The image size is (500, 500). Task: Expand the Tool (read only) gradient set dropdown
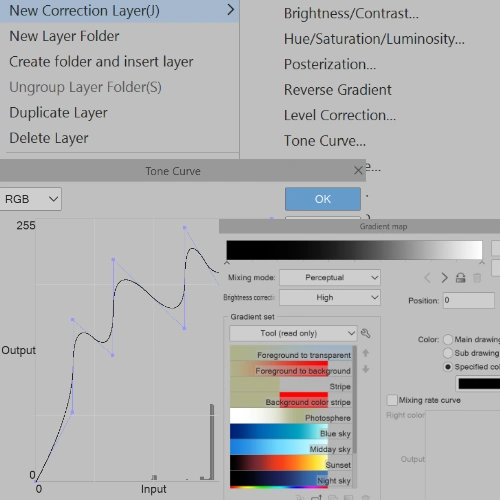(x=293, y=333)
